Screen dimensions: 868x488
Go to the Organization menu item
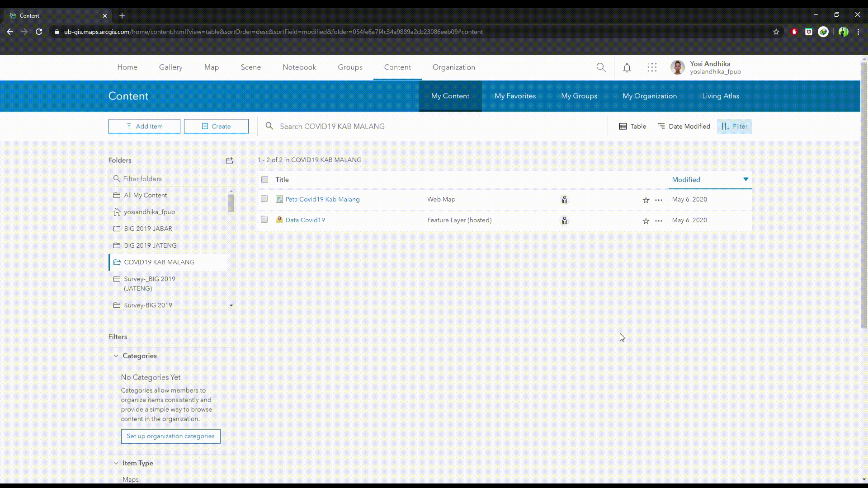click(x=453, y=67)
